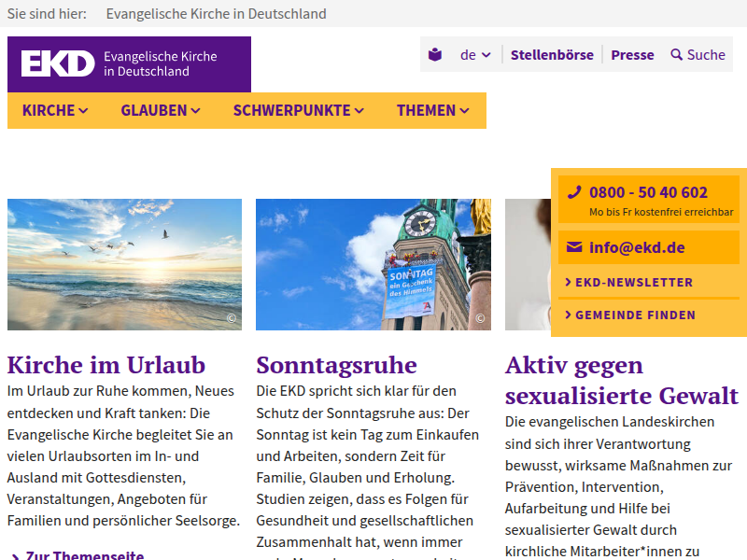Open the Presse page
This screenshot has height=560, width=747.
pyautogui.click(x=632, y=55)
